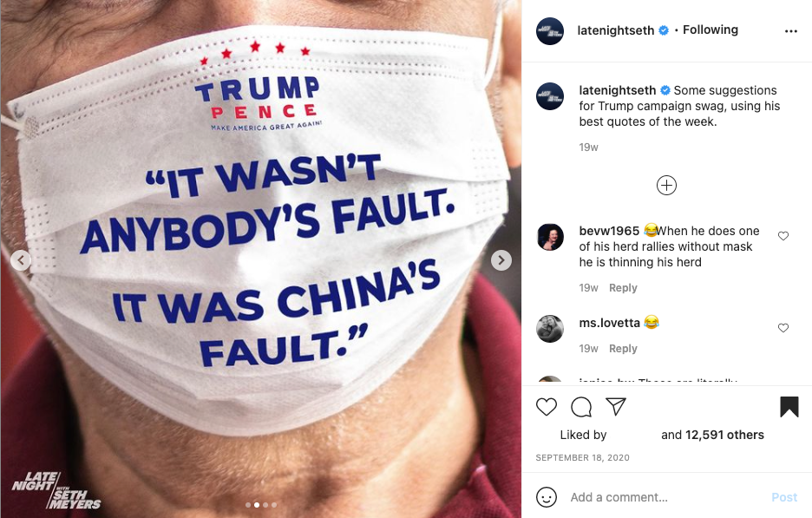The height and width of the screenshot is (518, 812).
Task: Open comments with the speech bubble icon
Action: pyautogui.click(x=581, y=407)
